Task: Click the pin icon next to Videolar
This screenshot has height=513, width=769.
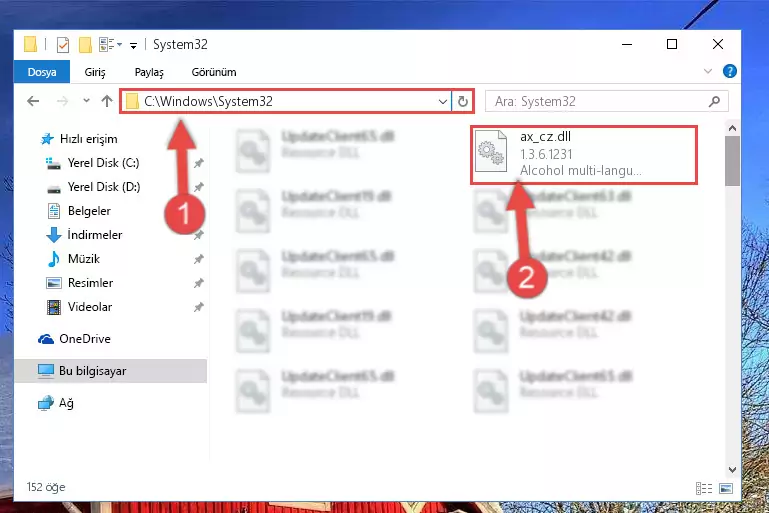Action: (x=199, y=307)
